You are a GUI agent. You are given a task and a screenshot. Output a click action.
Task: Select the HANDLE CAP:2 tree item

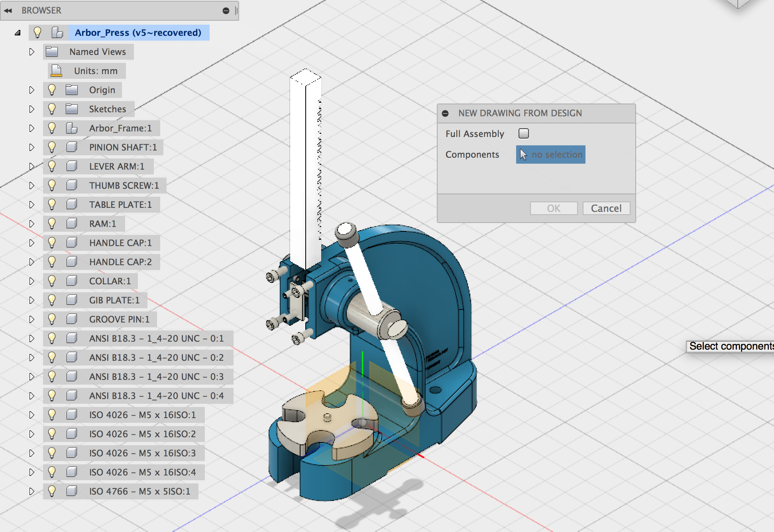[120, 262]
